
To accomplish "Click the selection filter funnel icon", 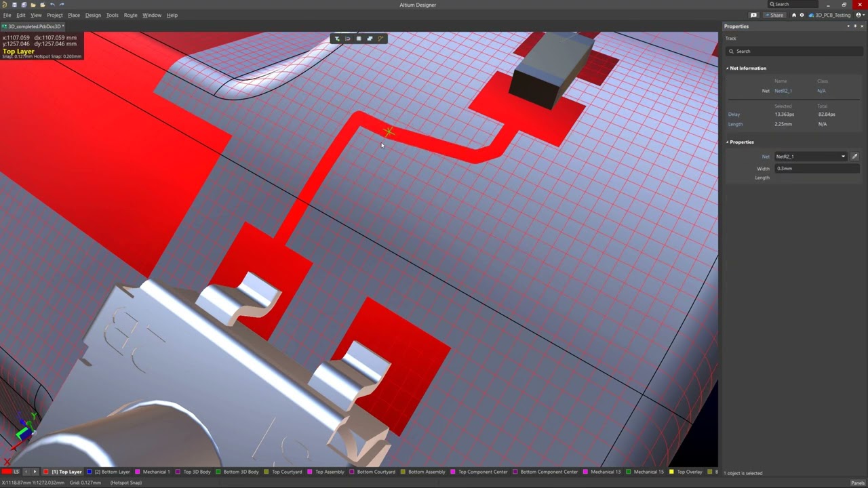I will coord(337,39).
